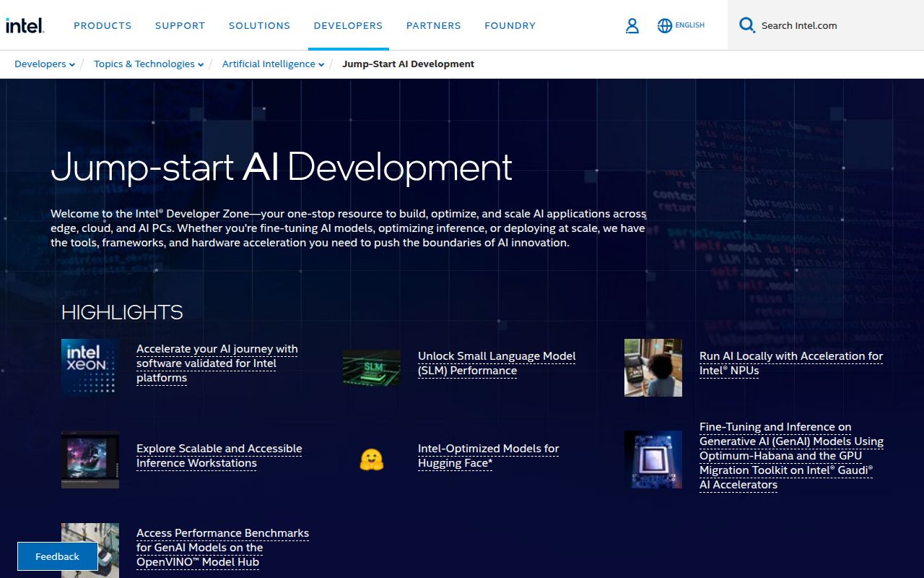Viewport: 924px width, 578px height.
Task: Open the OpenVINO Model Hub thumbnail
Action: coord(90,550)
